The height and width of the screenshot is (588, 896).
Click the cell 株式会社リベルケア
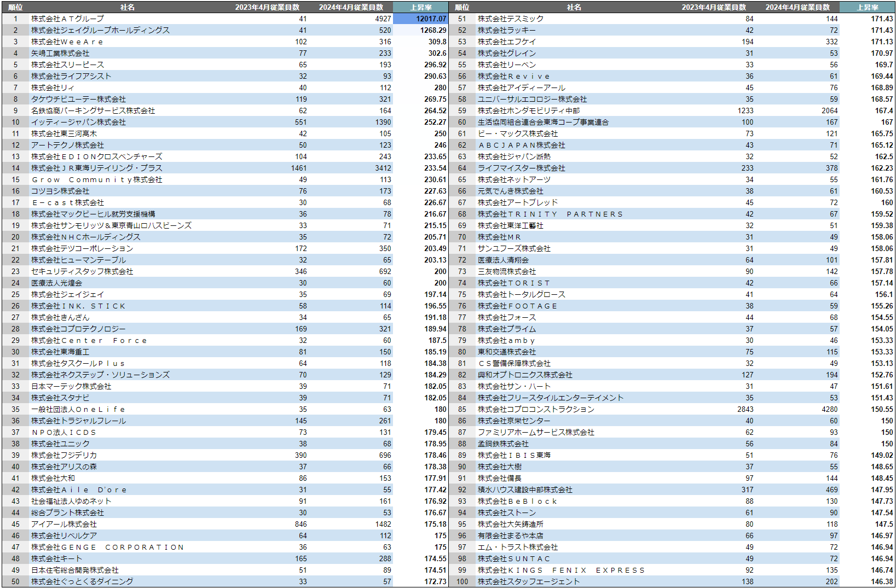[64, 535]
